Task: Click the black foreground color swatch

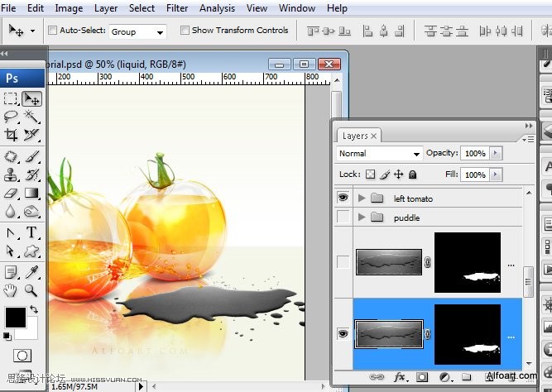Action: click(15, 316)
